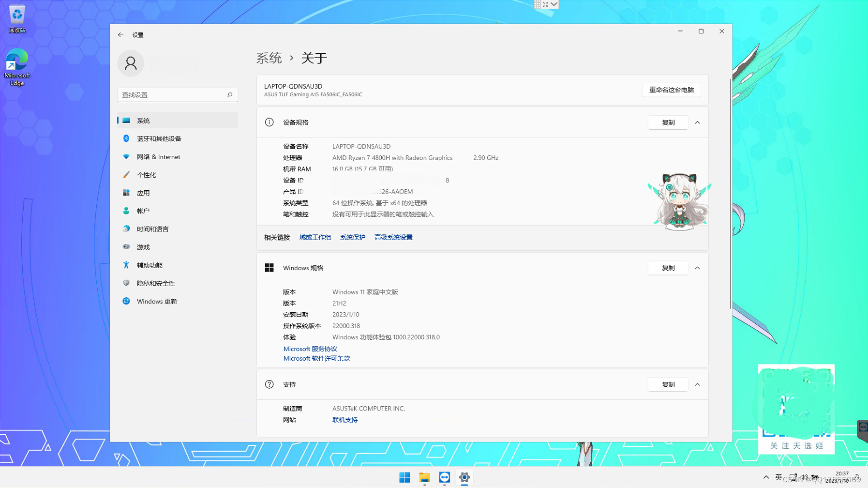Open 游戏 settings
868x488 pixels.
[x=178, y=247]
